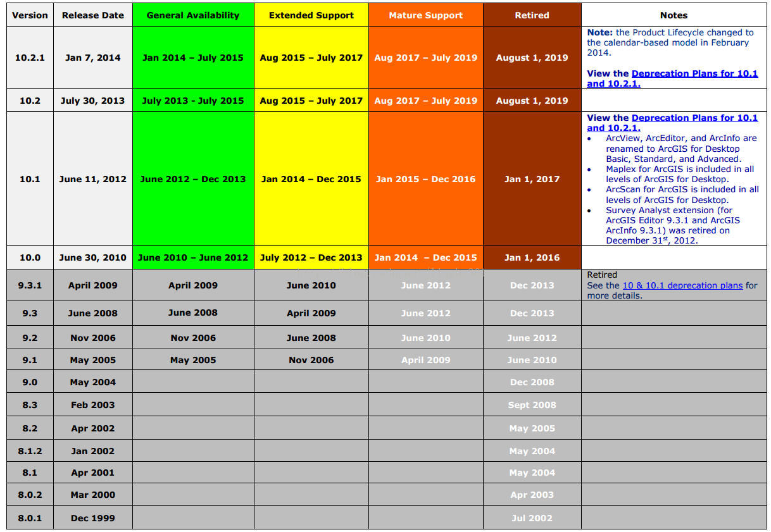
Task: Click the Jul 2002 retired cell
Action: (532, 518)
